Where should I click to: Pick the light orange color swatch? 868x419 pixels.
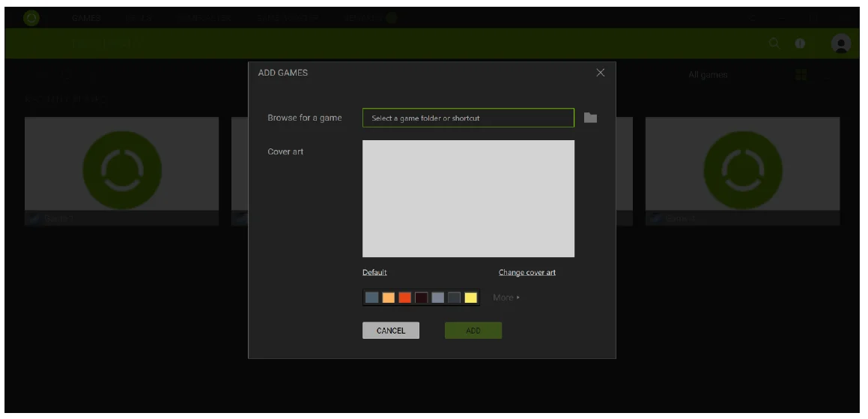[389, 298]
